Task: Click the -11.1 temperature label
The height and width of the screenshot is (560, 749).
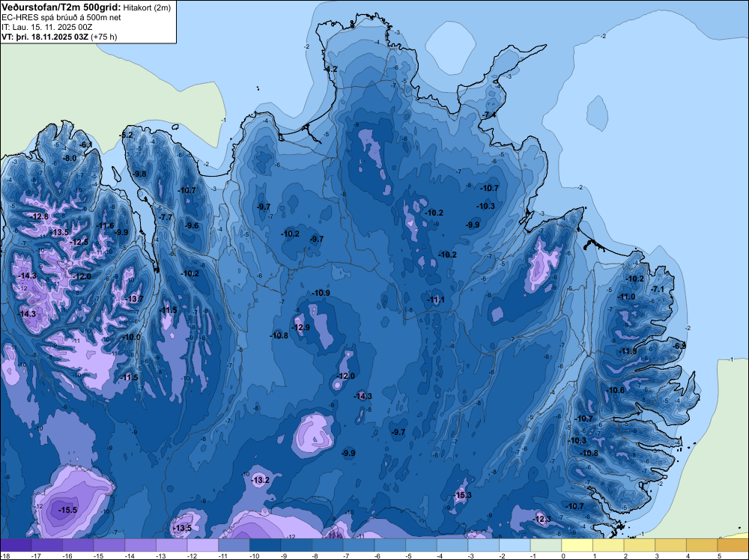Action: [x=436, y=299]
